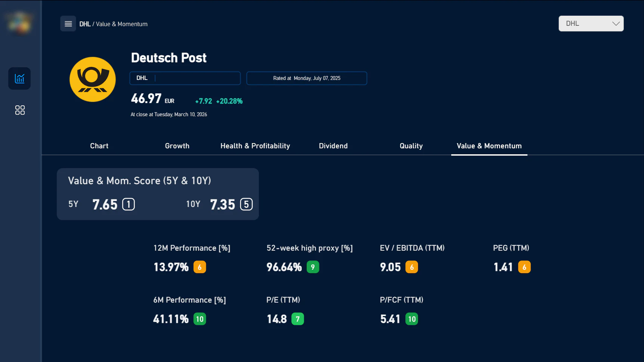644x362 pixels.
Task: Select the Quality tab
Action: pyautogui.click(x=411, y=146)
